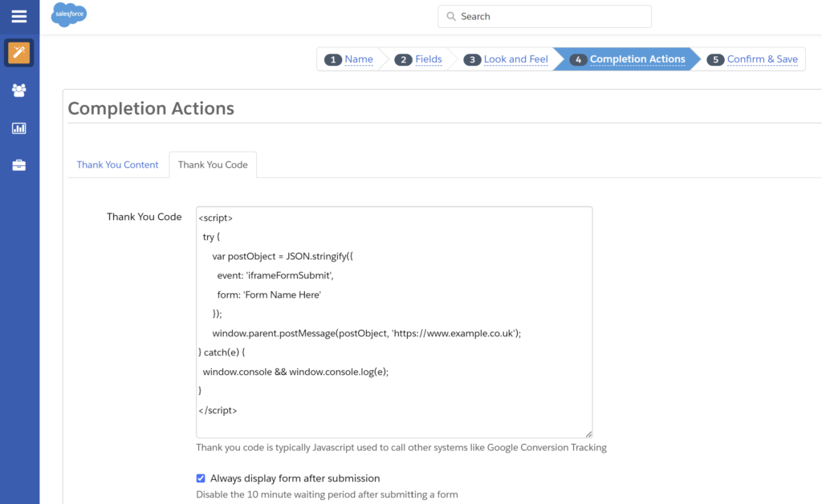Click the closing "</script>" line

(x=218, y=411)
